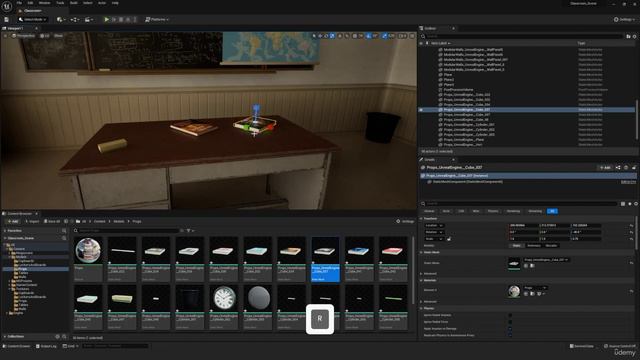This screenshot has height=360, width=640.
Task: Open the Blueprints toolbar dropdown
Action: (x=75, y=19)
